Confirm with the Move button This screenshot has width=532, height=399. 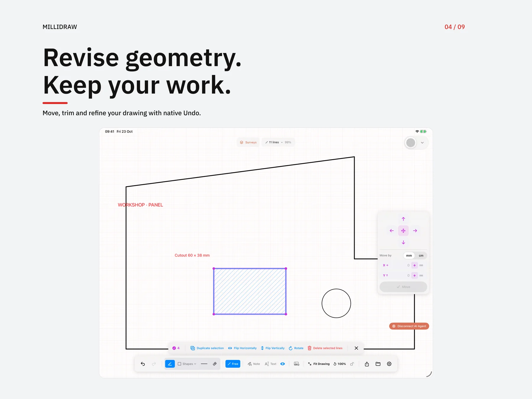pyautogui.click(x=403, y=287)
